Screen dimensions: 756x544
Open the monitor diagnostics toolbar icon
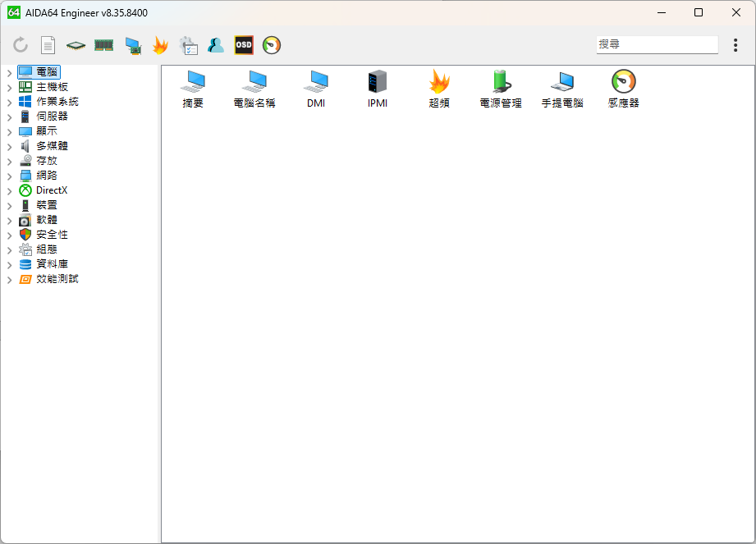click(133, 46)
